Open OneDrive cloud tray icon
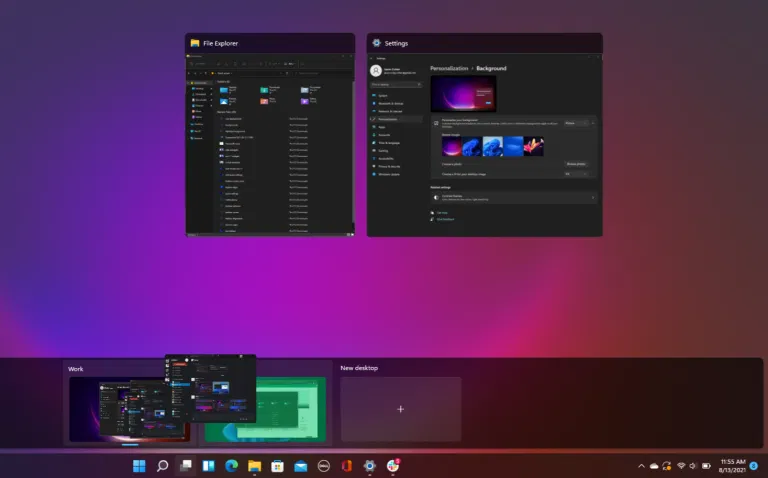Viewport: 768px width, 478px height. click(654, 466)
